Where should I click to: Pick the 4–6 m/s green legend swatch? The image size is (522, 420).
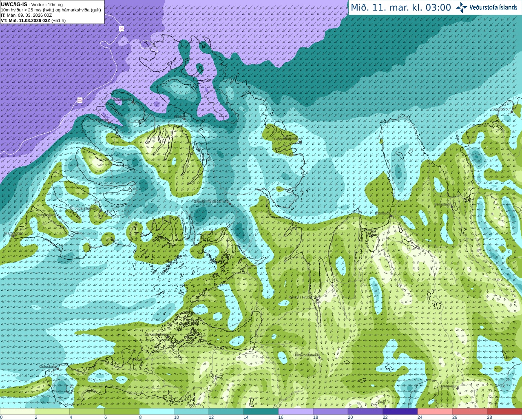[87, 411]
